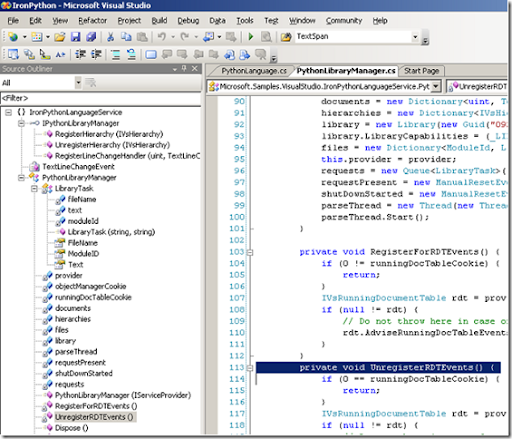The height and width of the screenshot is (439, 512).
Task: Open the Tools menu
Action: pos(245,21)
